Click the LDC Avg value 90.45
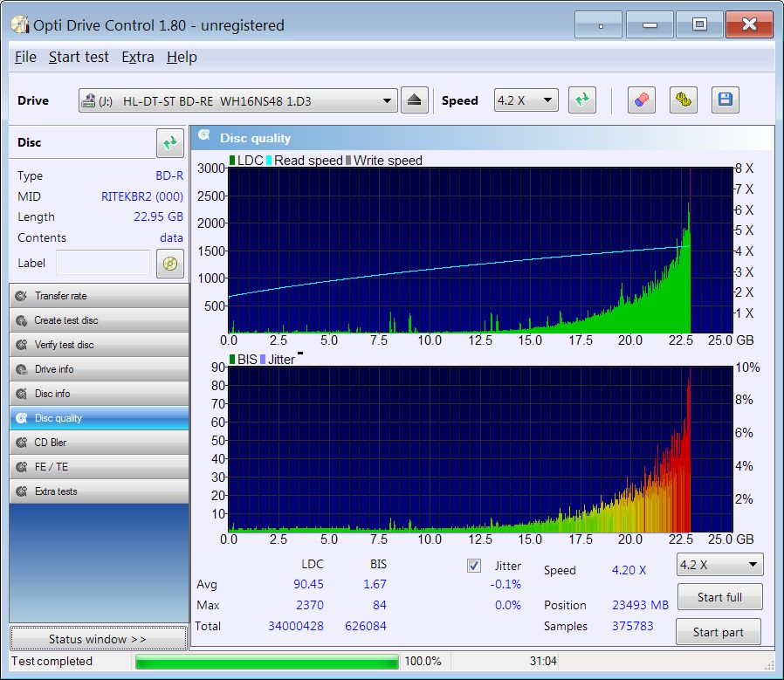Screen dimensions: 784x680 click(x=308, y=584)
